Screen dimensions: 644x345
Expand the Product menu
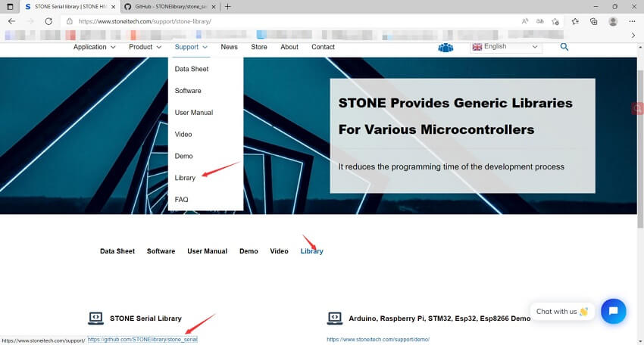145,47
